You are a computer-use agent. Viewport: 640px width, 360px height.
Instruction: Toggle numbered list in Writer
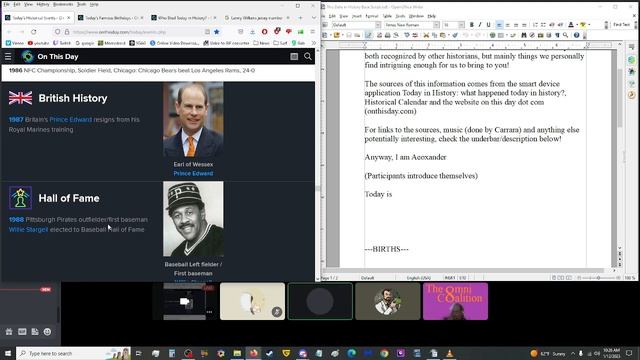pyautogui.click(x=535, y=25)
